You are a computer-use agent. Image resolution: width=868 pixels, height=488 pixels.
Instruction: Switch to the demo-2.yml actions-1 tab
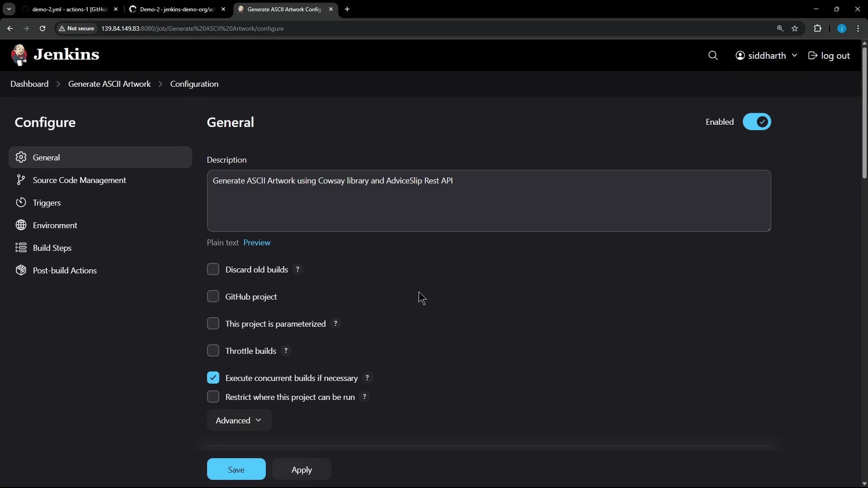coord(70,9)
